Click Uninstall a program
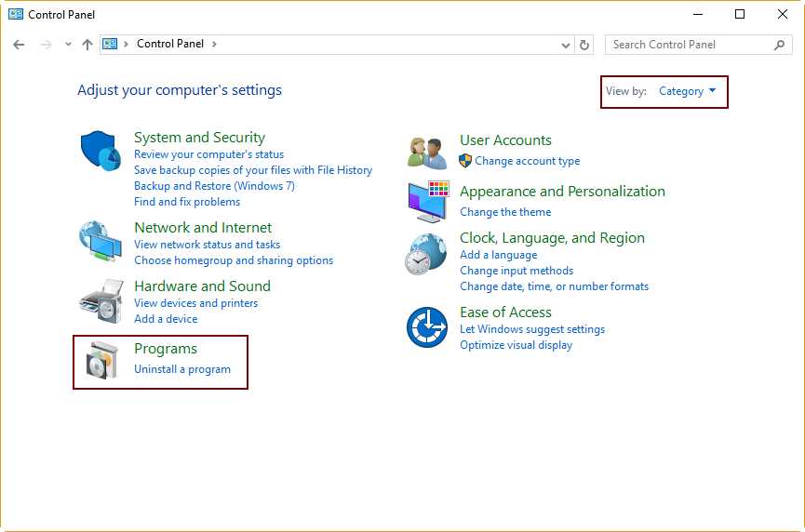Image resolution: width=805 pixels, height=532 pixels. 182,369
